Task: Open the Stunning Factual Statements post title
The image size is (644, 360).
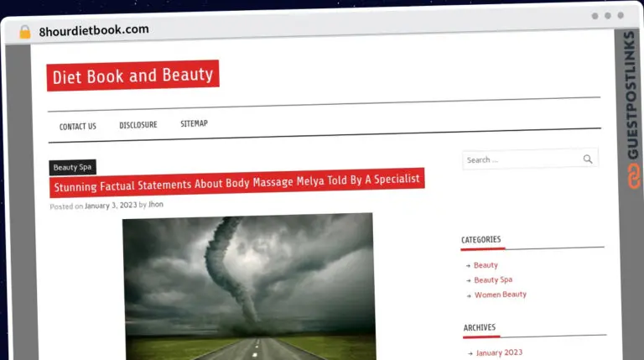Action: click(236, 182)
